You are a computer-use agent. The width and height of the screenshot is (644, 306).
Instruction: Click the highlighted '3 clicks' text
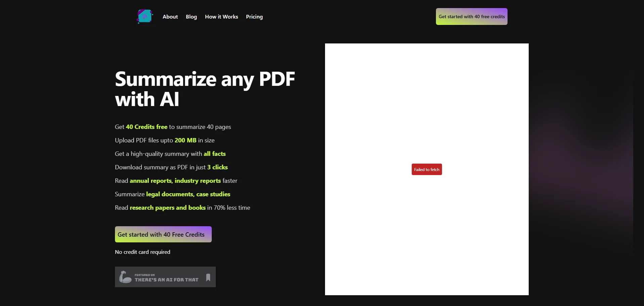tap(217, 167)
